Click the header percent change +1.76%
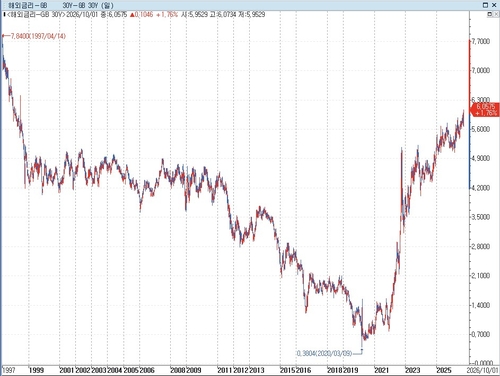The image size is (500, 376). [x=167, y=14]
